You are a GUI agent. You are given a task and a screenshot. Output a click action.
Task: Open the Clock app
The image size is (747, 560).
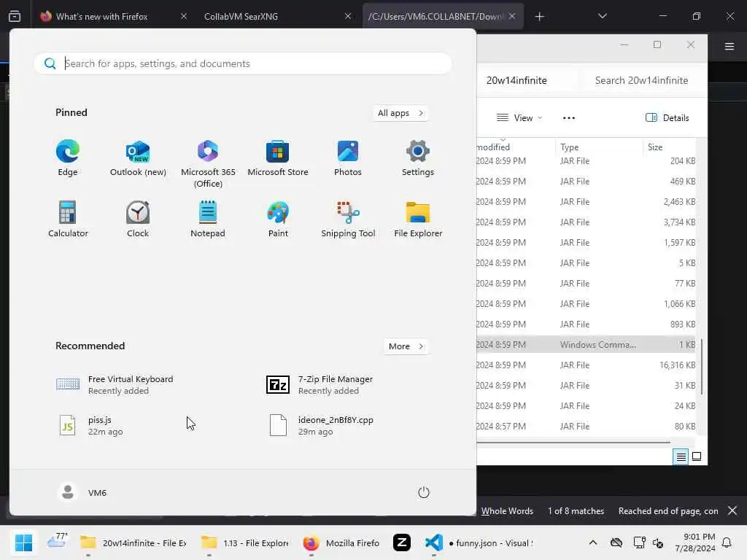138,219
